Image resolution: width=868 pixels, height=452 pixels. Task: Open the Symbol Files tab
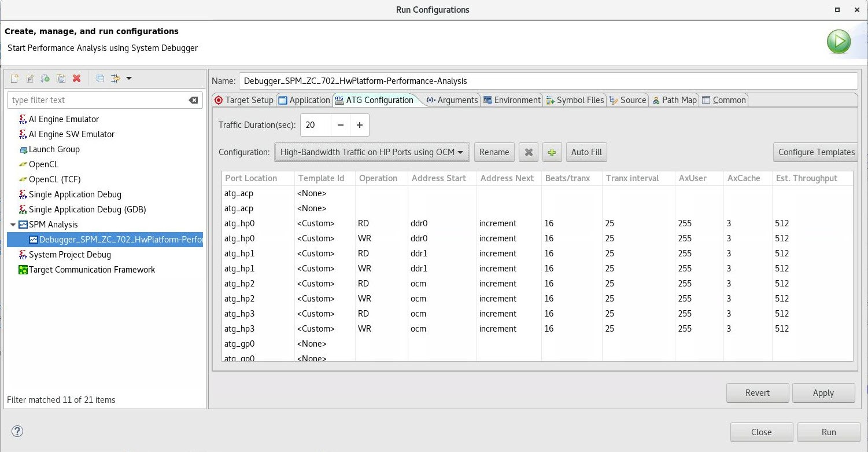click(575, 100)
